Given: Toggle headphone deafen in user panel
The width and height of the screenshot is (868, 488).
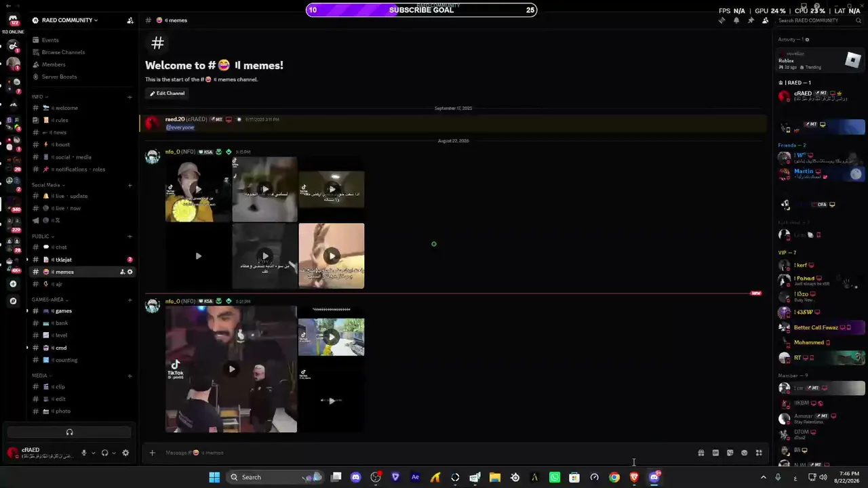Looking at the screenshot, I should coord(104,453).
